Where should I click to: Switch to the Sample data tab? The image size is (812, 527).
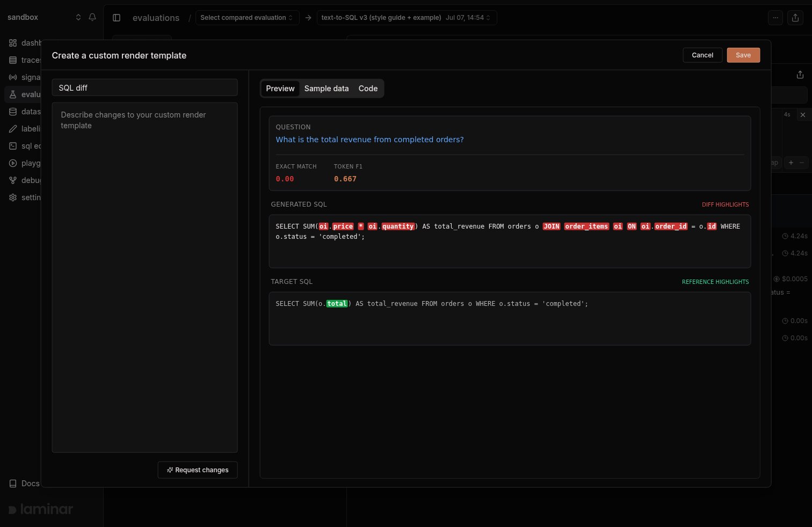pos(327,89)
